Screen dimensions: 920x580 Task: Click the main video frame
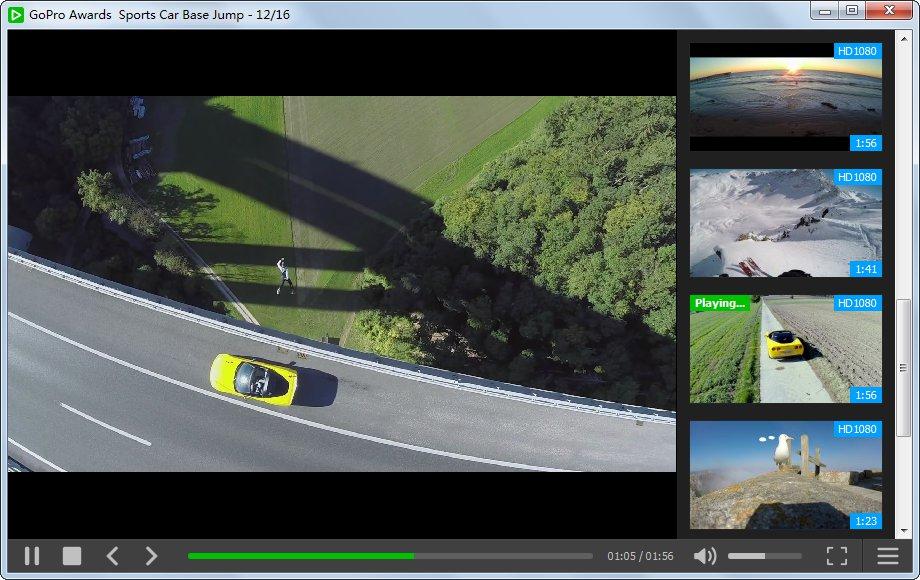(342, 284)
